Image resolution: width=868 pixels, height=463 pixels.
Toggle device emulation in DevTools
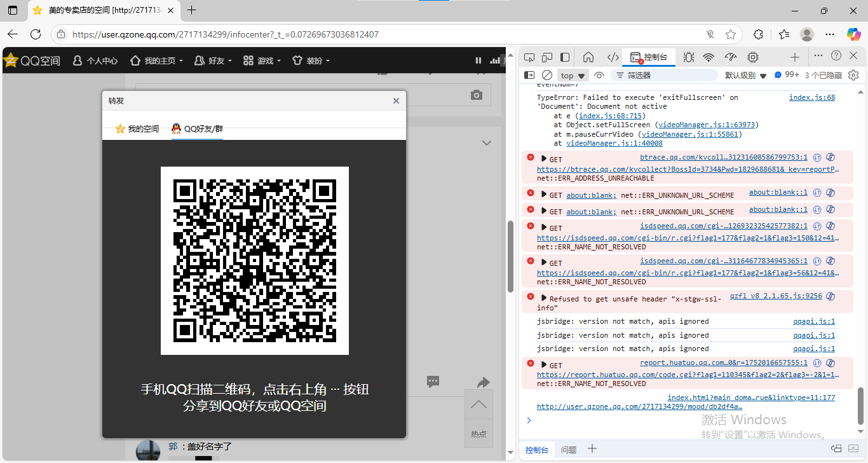point(547,57)
